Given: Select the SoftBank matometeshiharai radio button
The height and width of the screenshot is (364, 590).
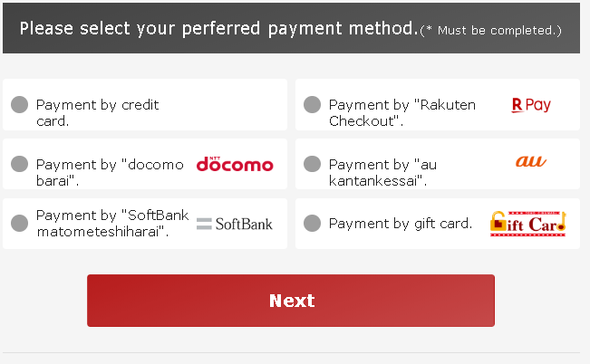Looking at the screenshot, I should coord(19,223).
